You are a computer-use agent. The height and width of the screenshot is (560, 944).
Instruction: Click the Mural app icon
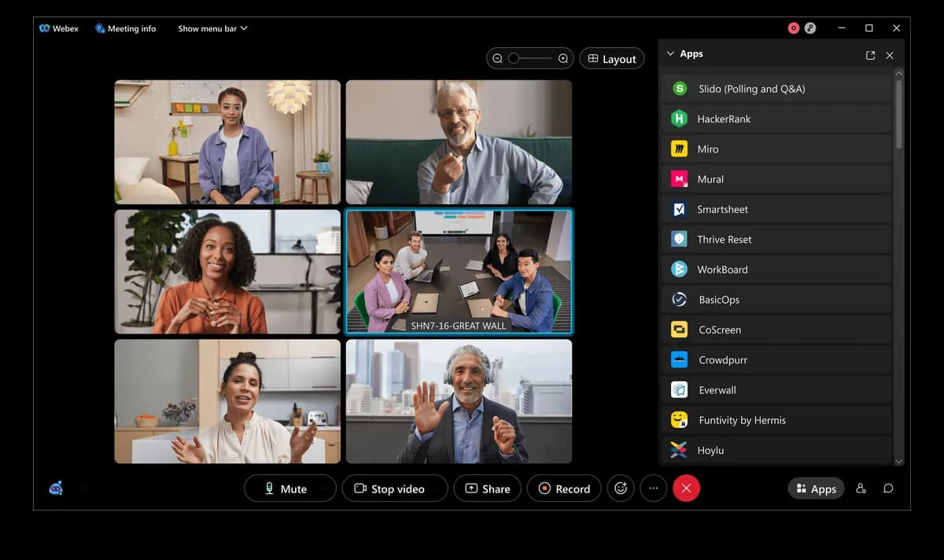679,179
